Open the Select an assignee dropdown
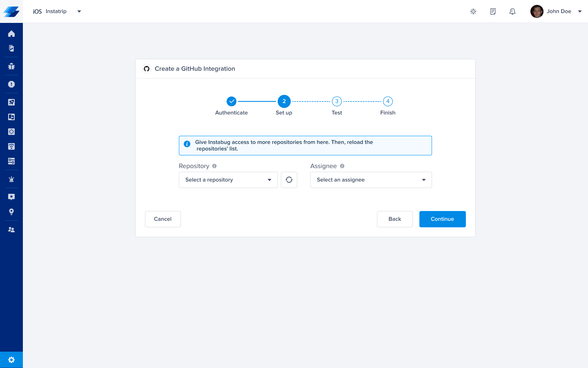 (371, 180)
